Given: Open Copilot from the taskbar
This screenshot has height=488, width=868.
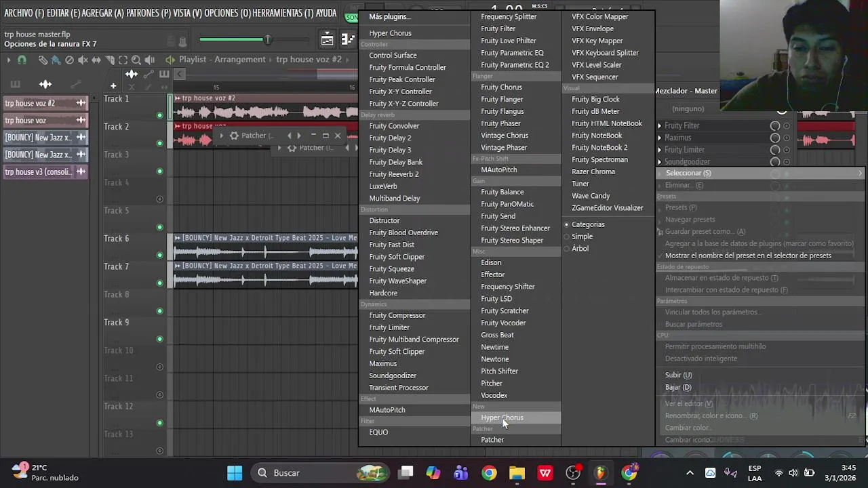Looking at the screenshot, I should click(x=433, y=472).
